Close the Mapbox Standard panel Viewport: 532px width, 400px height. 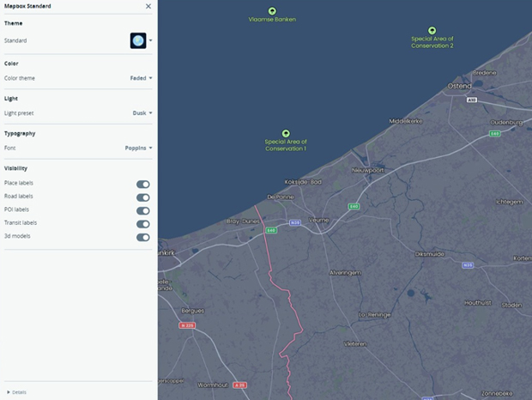click(x=148, y=6)
